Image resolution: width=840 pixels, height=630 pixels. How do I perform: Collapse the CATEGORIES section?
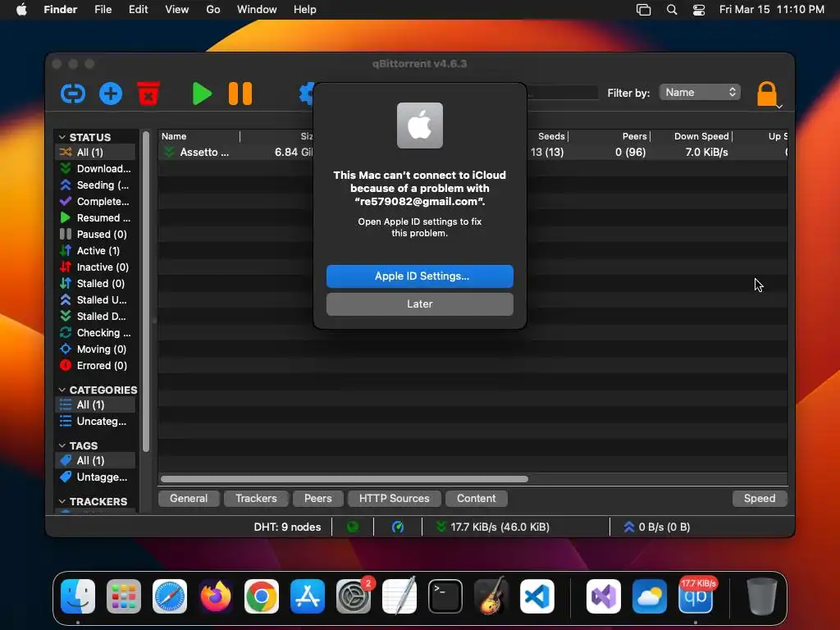(x=62, y=390)
